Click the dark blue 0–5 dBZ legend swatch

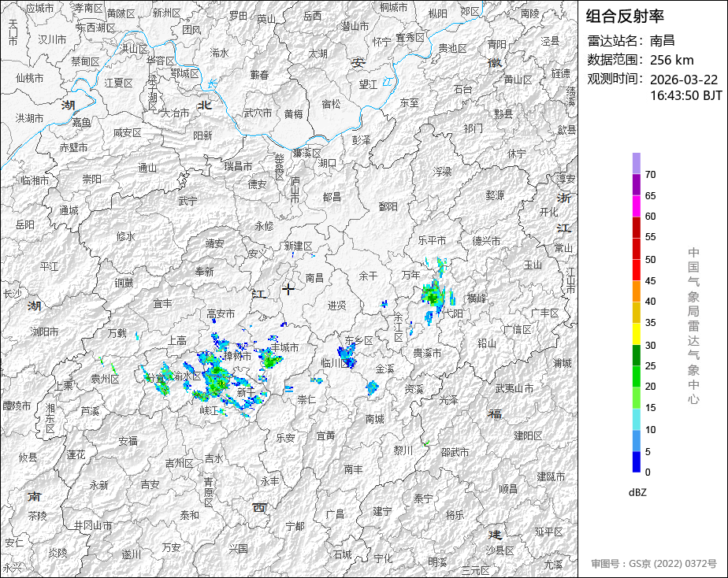tap(636, 461)
